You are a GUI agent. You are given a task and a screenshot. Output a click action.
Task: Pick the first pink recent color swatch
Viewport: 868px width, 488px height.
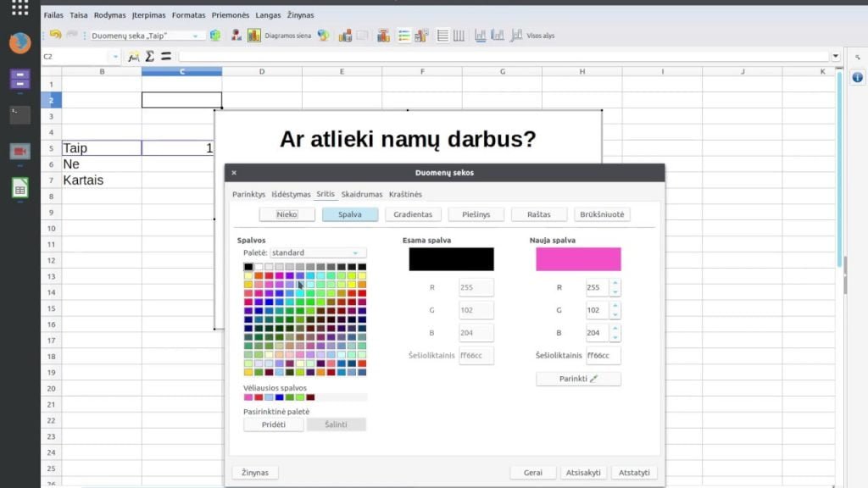pos(248,397)
